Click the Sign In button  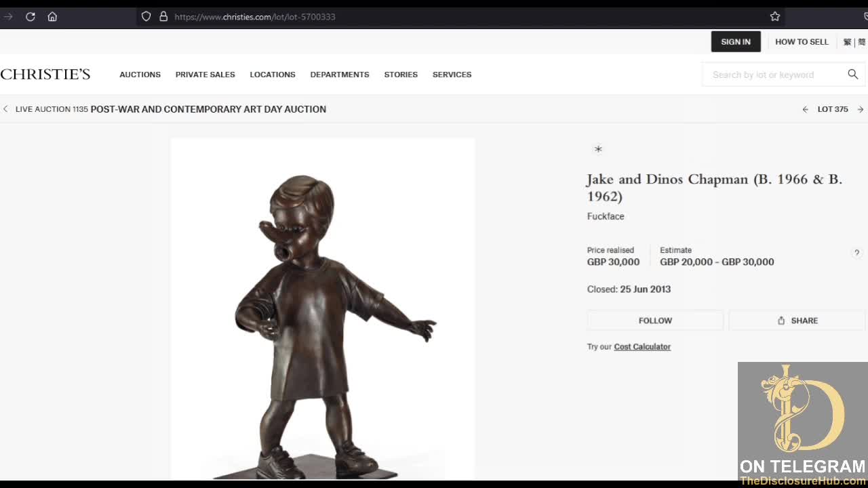736,41
